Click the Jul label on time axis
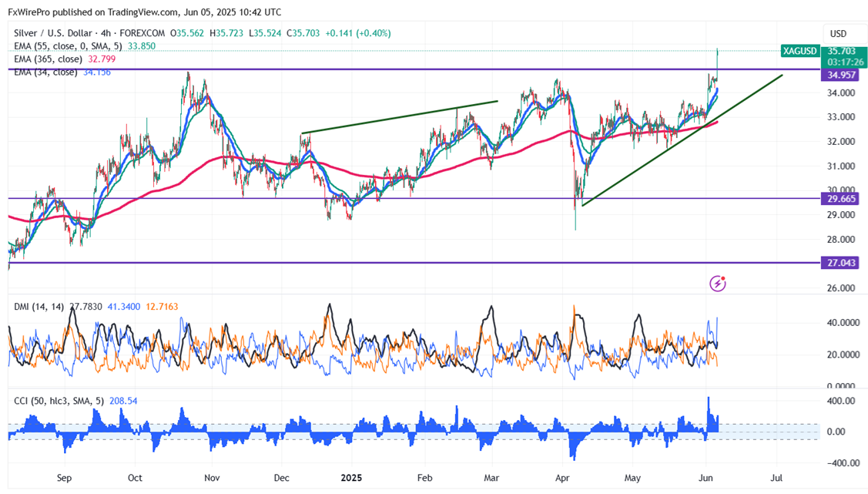Screen dimensions: 868x494 pyautogui.click(x=776, y=478)
